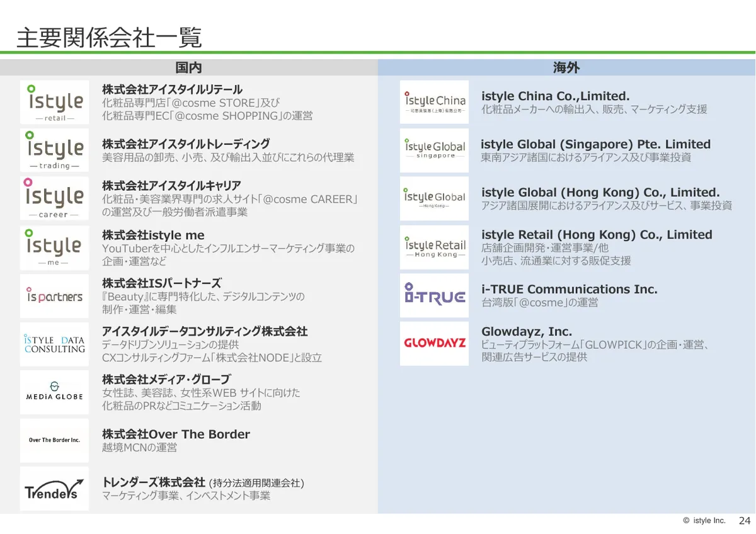Click istyle Global (Hong Kong) Co., Limited. name
Viewport: 756px width, 534px height.
(600, 193)
